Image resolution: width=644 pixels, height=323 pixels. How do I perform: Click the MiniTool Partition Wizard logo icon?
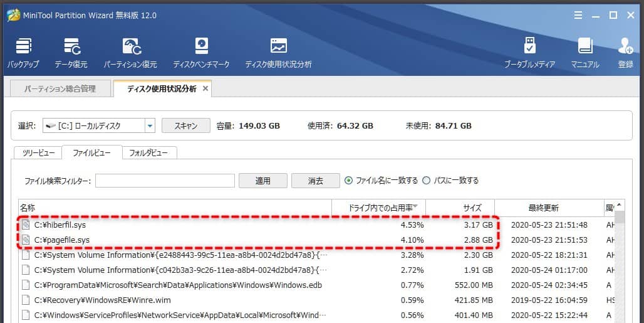click(x=13, y=15)
